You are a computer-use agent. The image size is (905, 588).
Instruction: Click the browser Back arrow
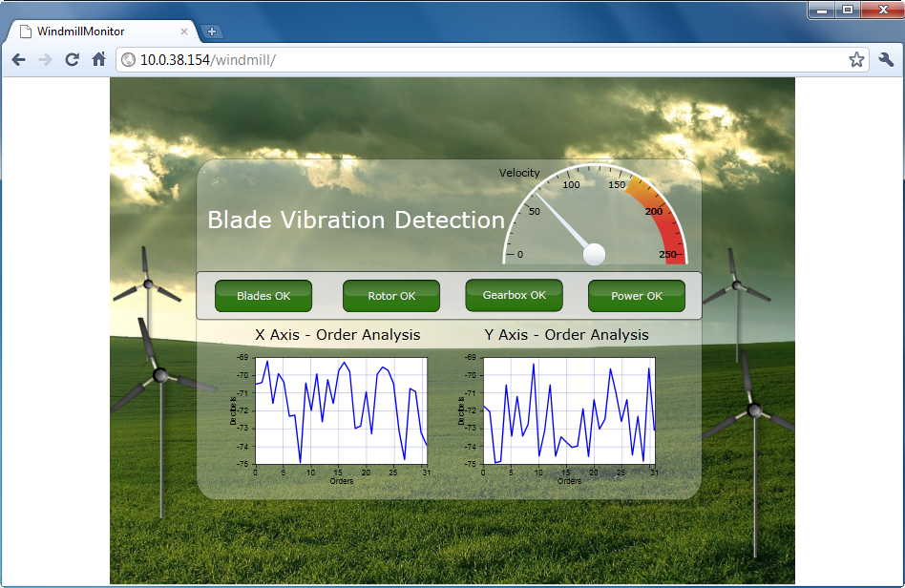(19, 59)
